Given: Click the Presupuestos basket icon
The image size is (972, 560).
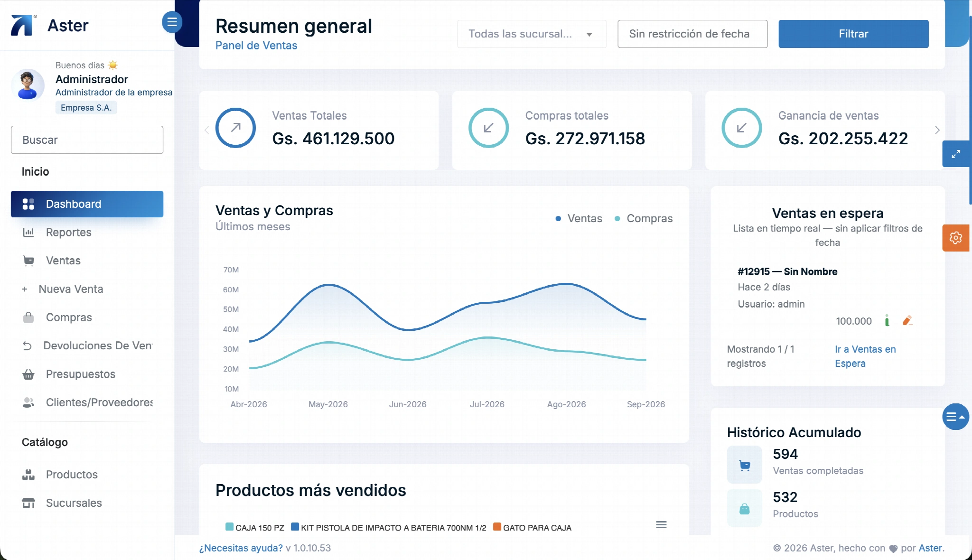Looking at the screenshot, I should tap(28, 374).
